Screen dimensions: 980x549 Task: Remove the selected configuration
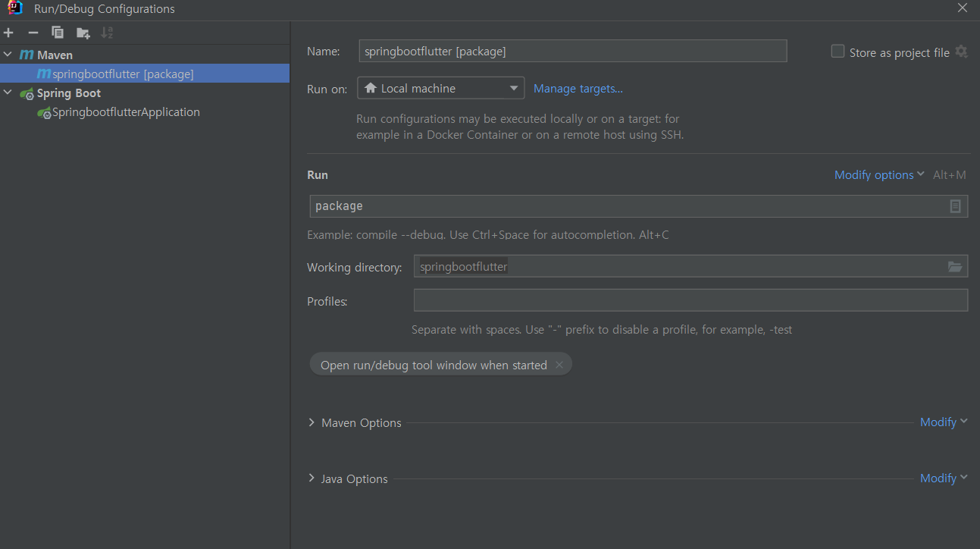[x=33, y=33]
